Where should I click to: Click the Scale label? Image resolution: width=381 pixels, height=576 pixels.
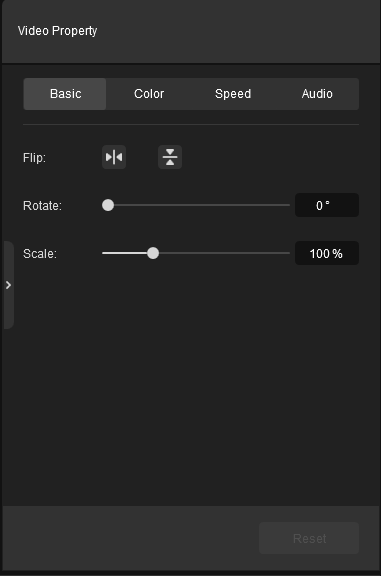[x=40, y=253]
